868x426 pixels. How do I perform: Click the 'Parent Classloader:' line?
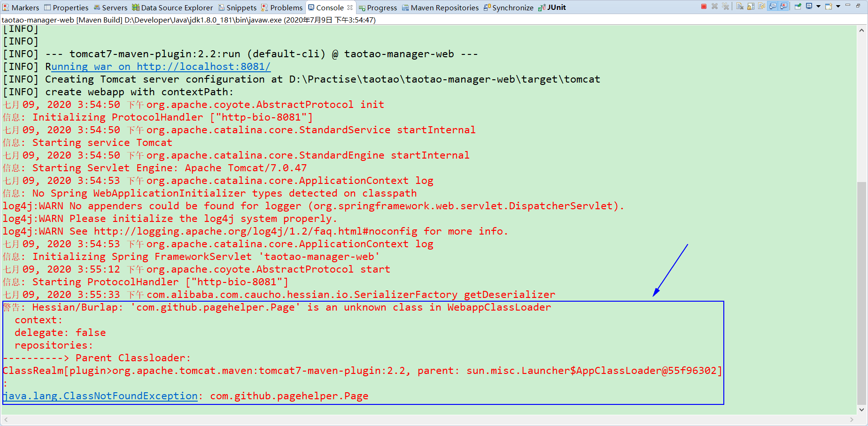(x=97, y=358)
